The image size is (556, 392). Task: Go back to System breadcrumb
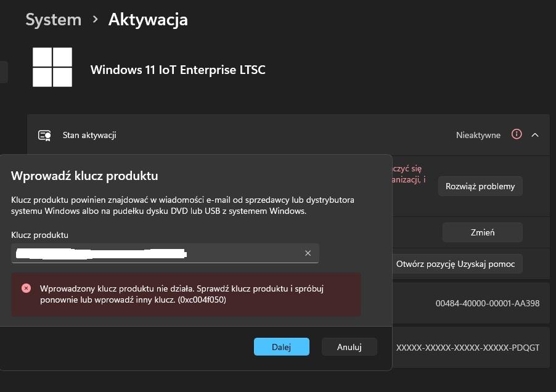[x=53, y=19]
